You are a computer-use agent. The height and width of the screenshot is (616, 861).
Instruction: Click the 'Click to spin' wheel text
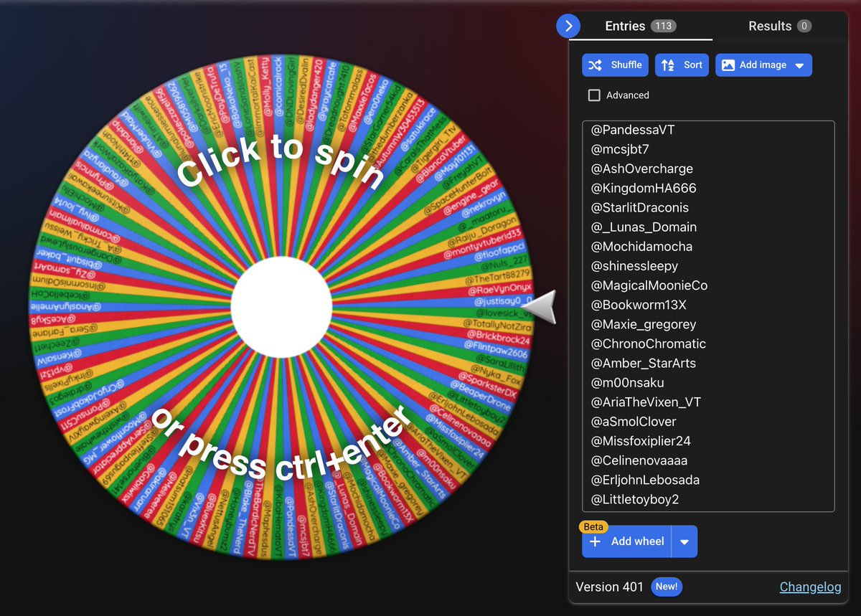pos(281,162)
